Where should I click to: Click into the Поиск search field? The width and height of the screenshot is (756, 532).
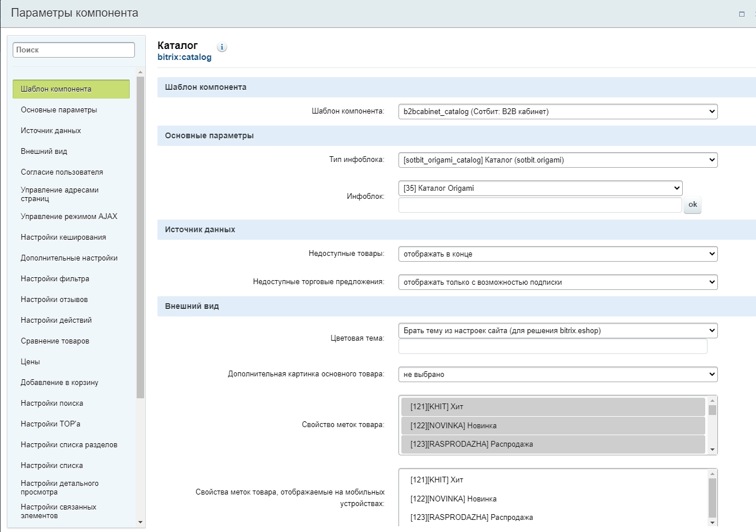pyautogui.click(x=74, y=50)
